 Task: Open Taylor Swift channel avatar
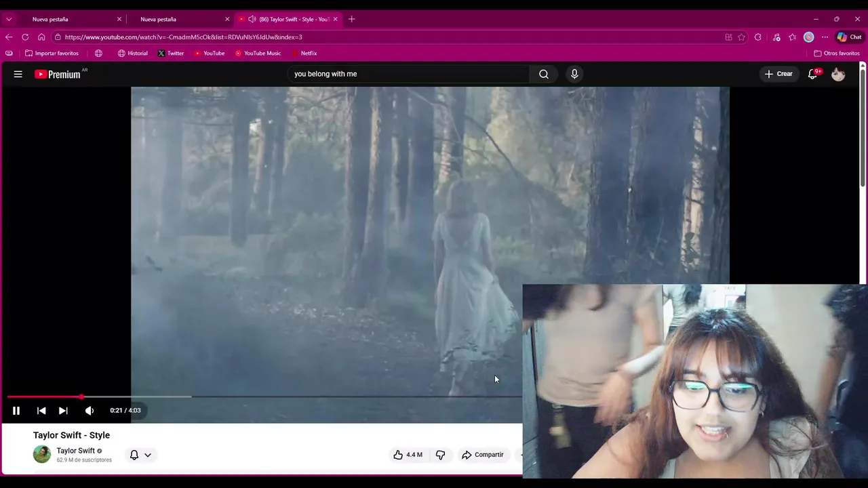coord(42,454)
